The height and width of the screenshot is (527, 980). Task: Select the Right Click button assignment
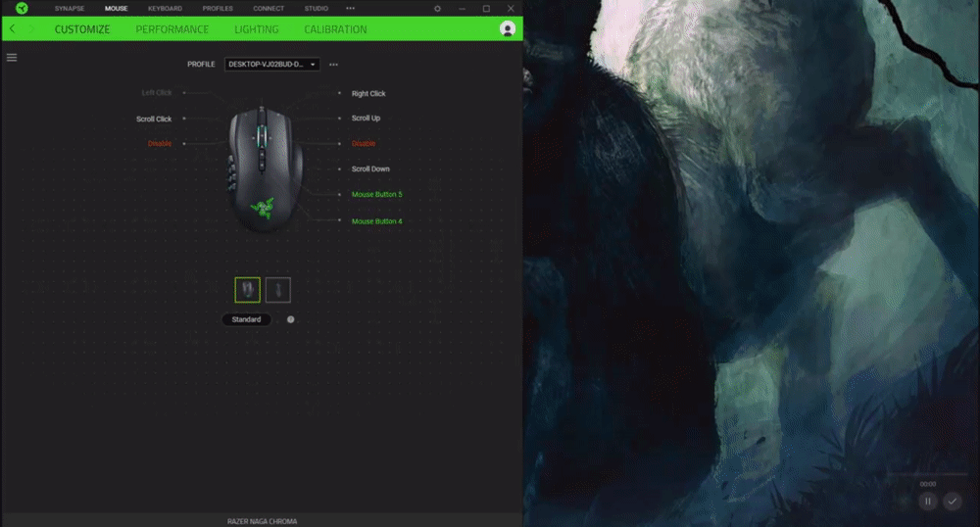368,94
